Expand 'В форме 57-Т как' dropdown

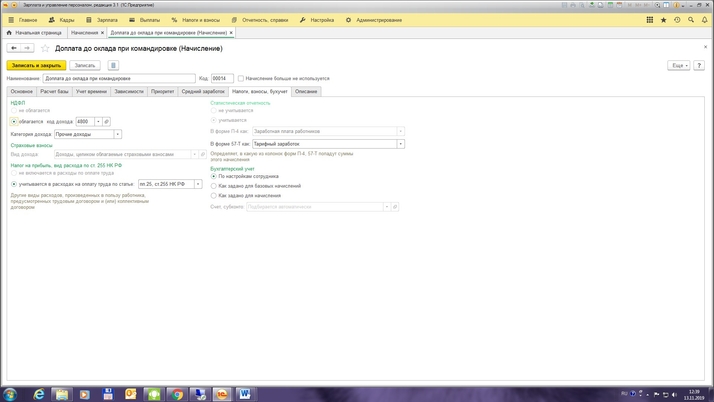[401, 144]
